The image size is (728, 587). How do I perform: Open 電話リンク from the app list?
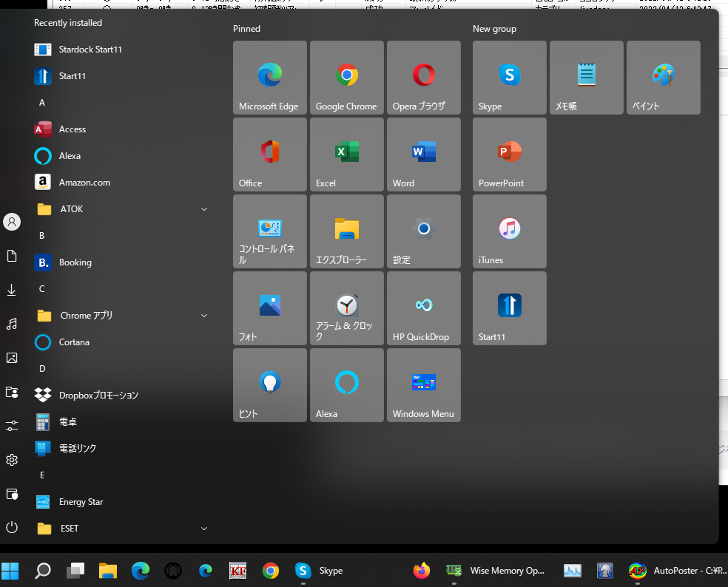(x=121, y=448)
